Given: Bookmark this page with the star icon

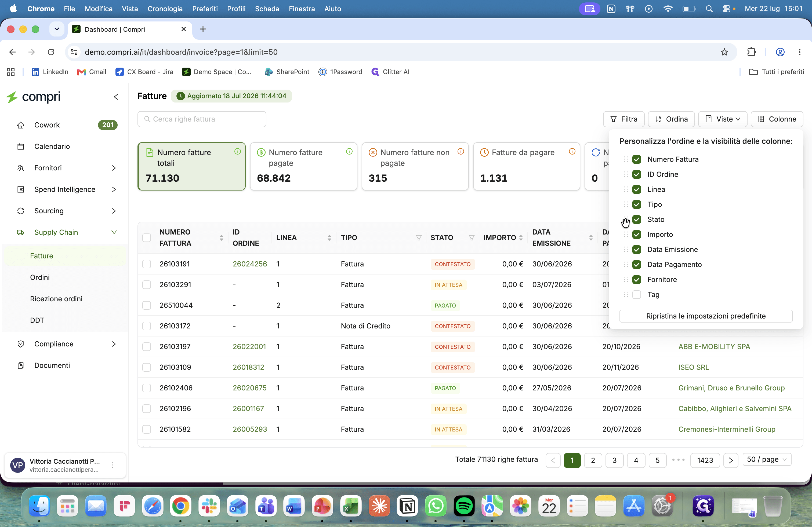Looking at the screenshot, I should (x=724, y=52).
